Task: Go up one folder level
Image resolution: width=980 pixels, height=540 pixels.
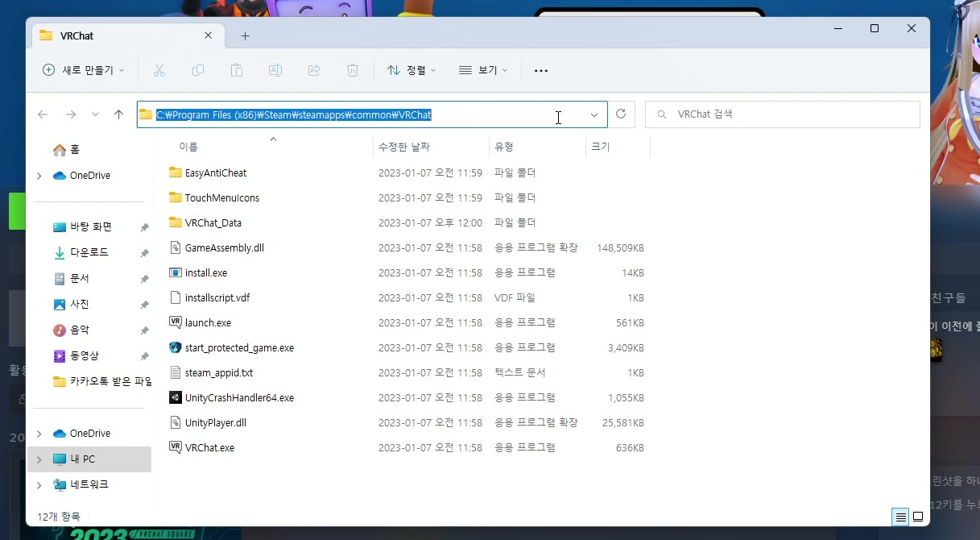Action: coord(118,114)
